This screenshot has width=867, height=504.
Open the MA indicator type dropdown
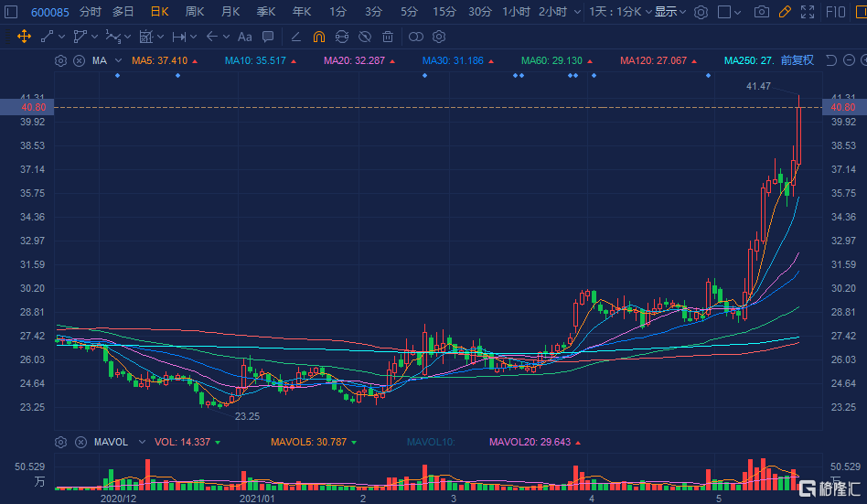coord(118,60)
